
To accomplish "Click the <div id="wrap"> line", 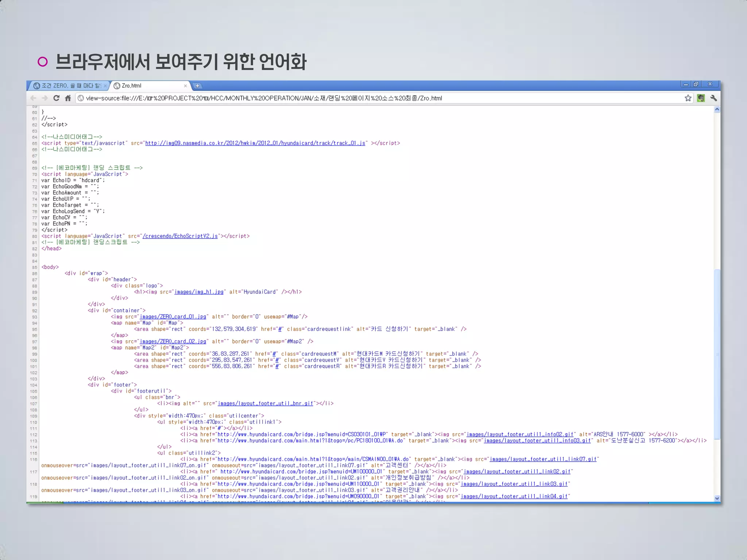I will click(x=86, y=273).
